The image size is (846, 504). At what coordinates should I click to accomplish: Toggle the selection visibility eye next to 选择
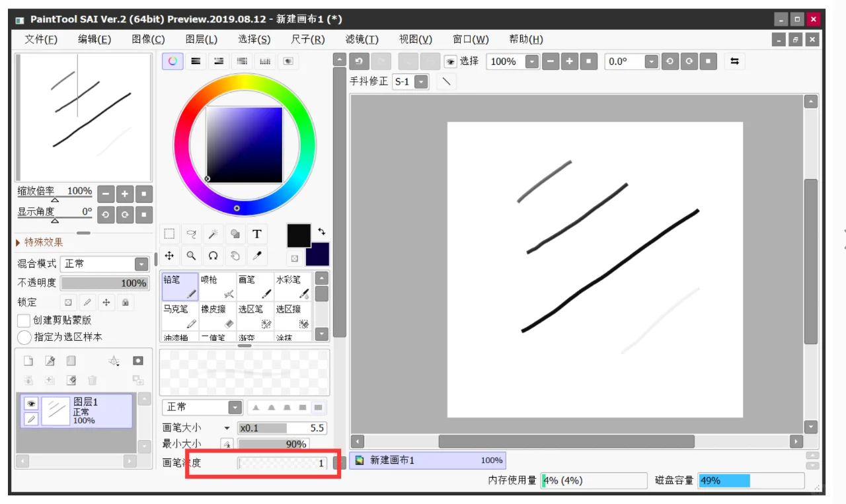pos(450,61)
